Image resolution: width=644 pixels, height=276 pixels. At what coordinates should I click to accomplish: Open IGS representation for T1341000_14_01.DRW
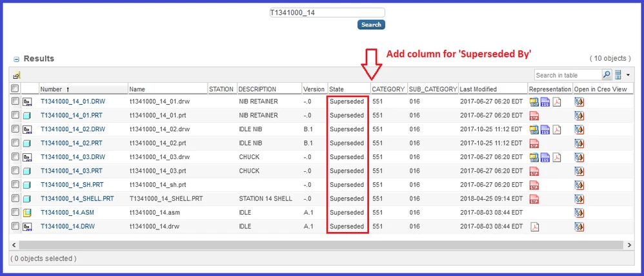(545, 101)
